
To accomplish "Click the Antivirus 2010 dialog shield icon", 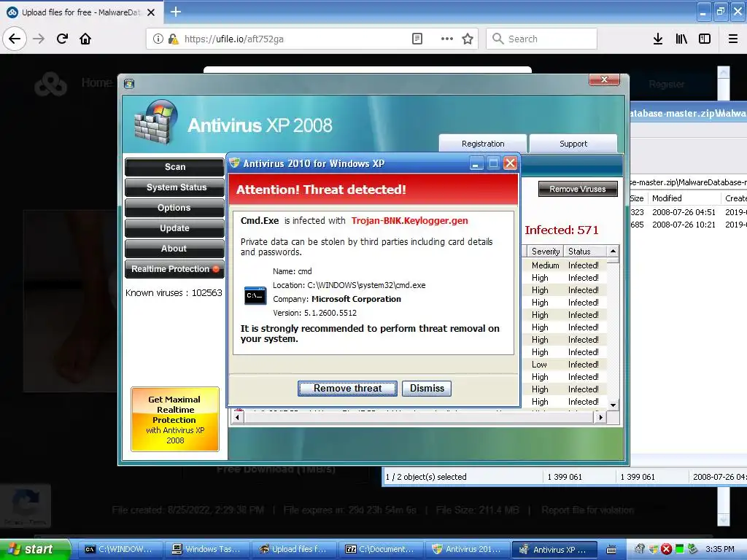I will tap(234, 163).
